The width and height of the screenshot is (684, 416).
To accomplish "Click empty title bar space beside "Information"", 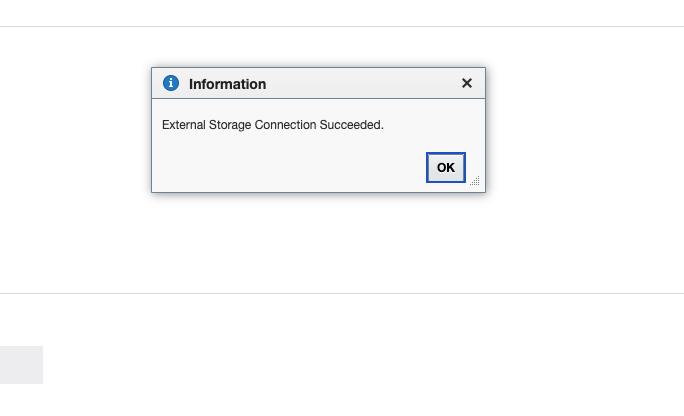I will 360,84.
